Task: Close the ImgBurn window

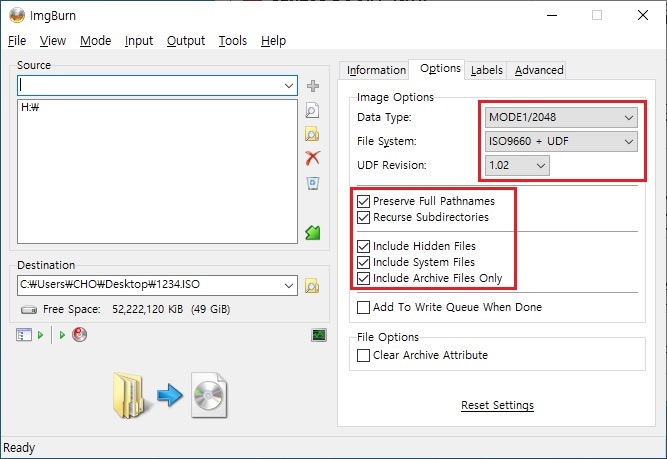Action: 643,15
